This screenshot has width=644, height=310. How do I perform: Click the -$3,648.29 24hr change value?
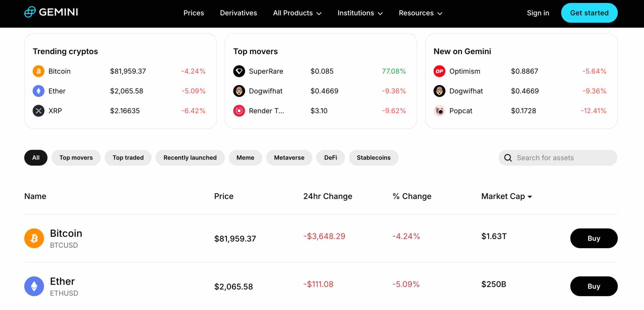[x=324, y=236]
